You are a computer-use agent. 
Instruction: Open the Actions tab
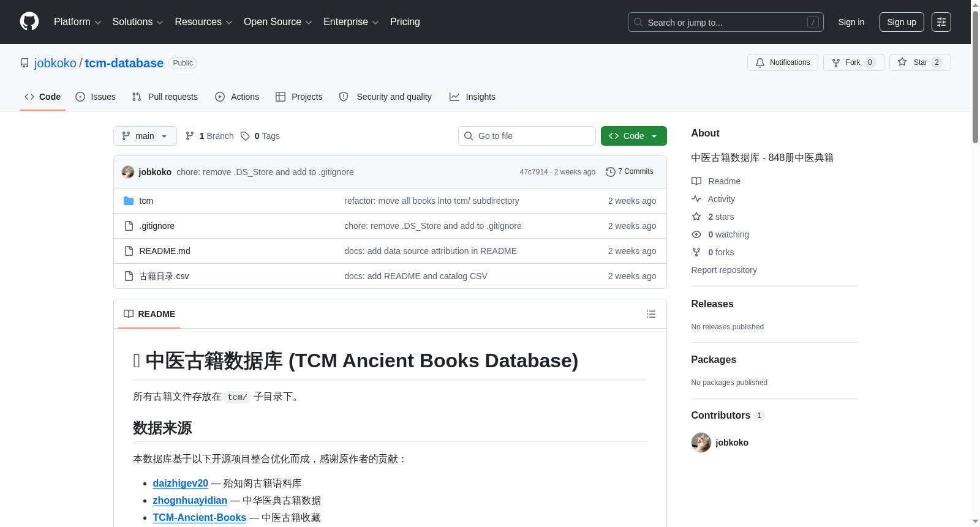237,97
